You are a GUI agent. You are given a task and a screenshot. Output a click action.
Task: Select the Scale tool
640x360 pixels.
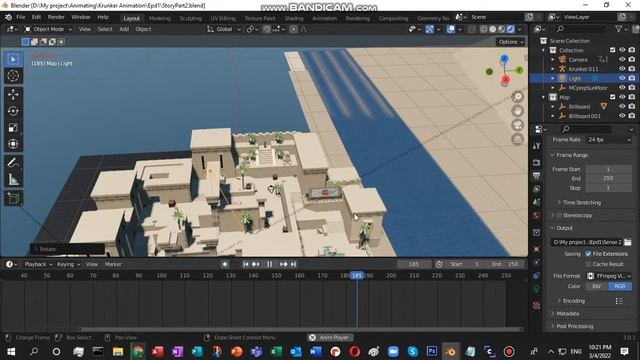click(x=13, y=127)
